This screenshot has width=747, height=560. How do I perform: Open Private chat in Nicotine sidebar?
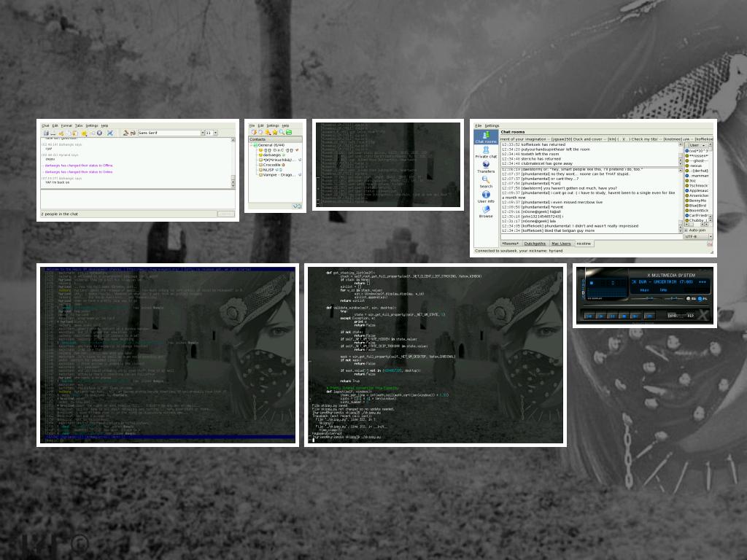485,152
